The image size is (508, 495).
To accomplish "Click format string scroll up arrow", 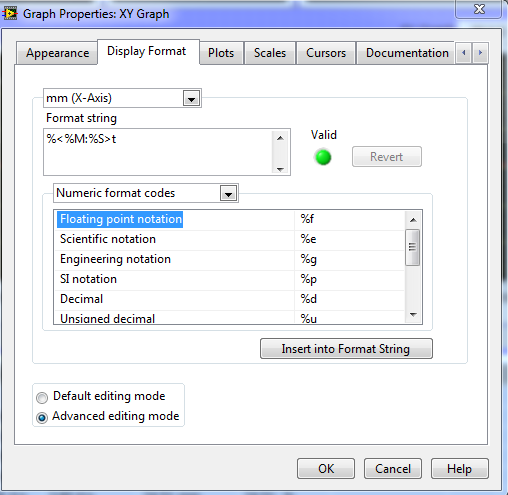I will (280, 138).
